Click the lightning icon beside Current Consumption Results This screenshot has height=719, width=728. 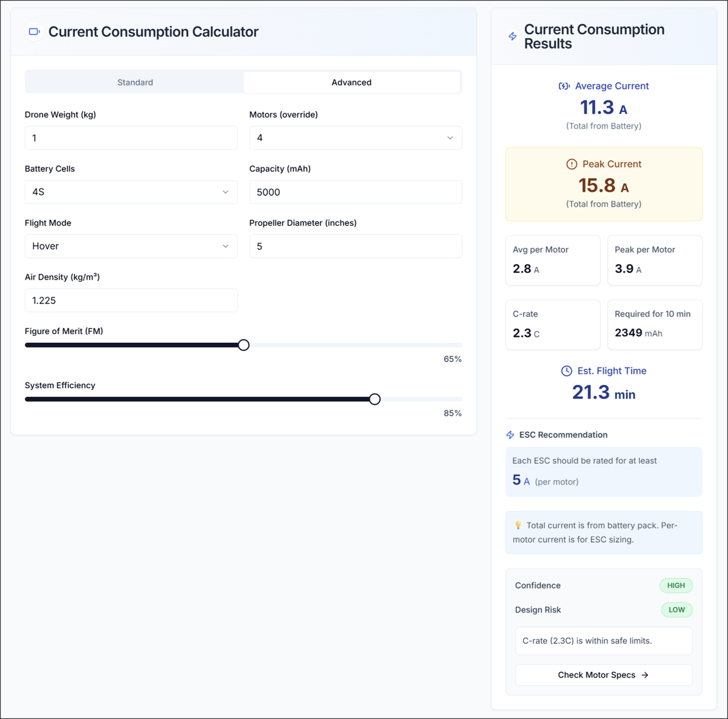point(511,36)
